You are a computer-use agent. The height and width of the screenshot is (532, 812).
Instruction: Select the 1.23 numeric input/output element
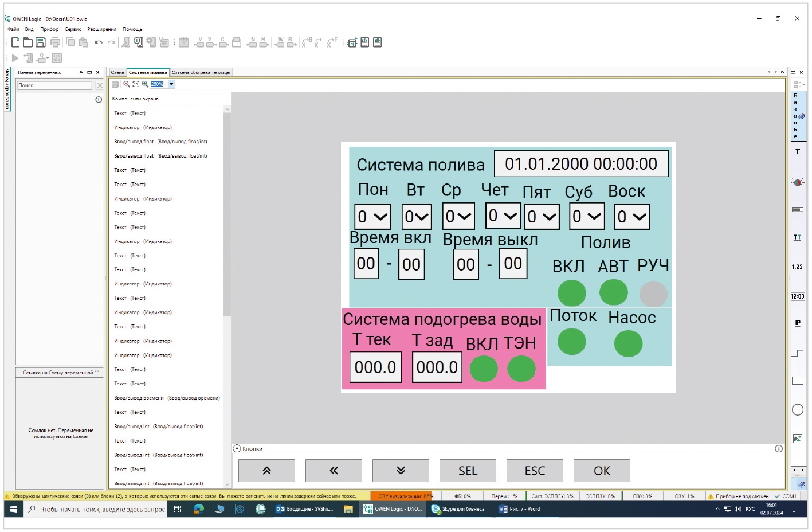click(798, 267)
